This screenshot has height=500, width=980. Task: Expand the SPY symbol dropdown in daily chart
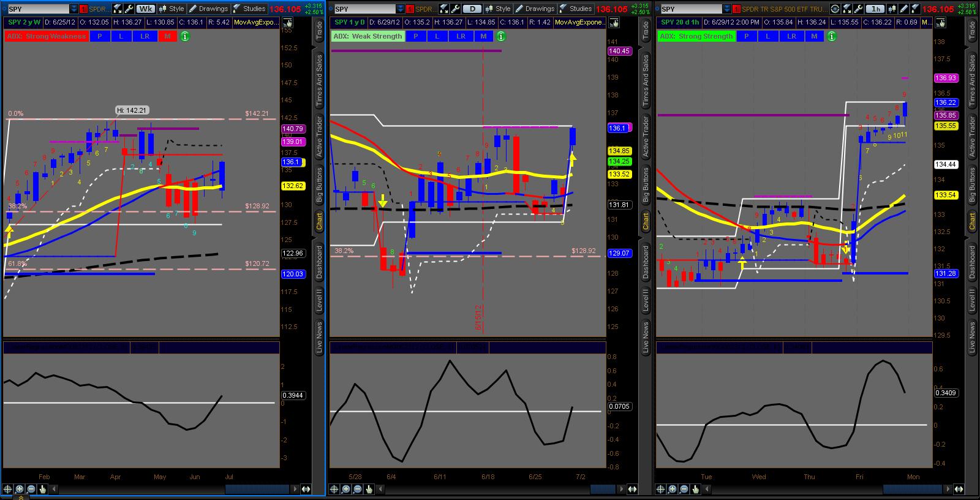pyautogui.click(x=401, y=9)
